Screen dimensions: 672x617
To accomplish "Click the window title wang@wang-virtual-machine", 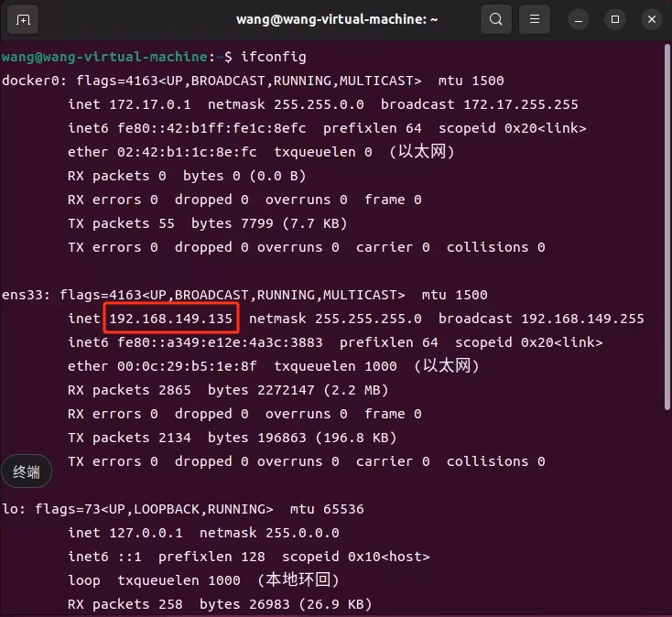I will coord(337,19).
